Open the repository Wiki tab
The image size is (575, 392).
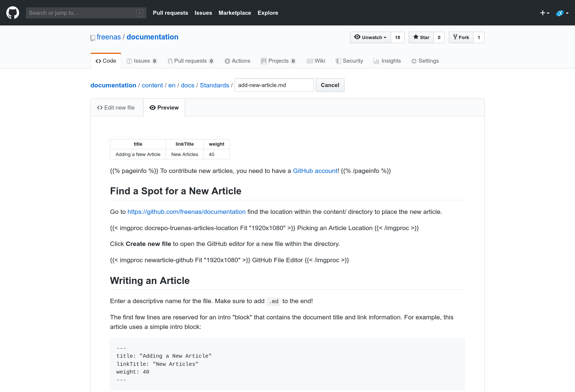(316, 61)
